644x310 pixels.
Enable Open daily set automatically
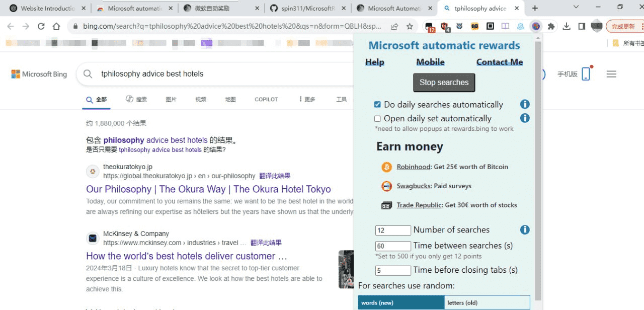pos(377,119)
